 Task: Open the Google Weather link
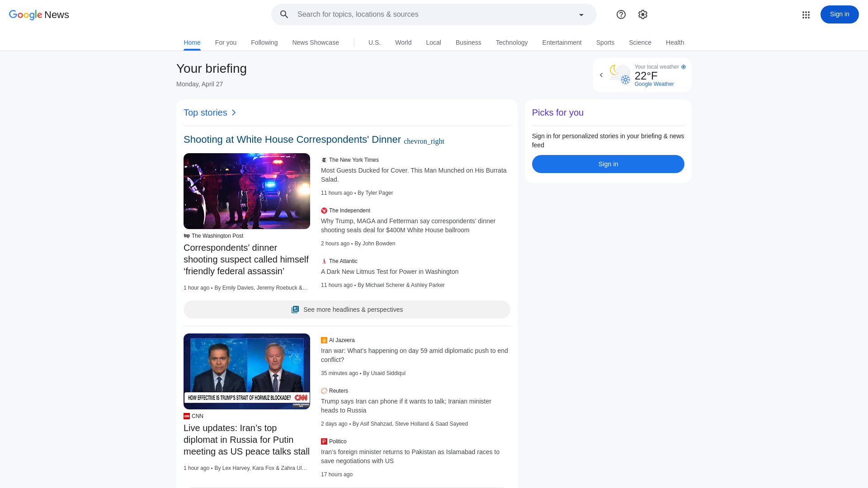coord(654,84)
